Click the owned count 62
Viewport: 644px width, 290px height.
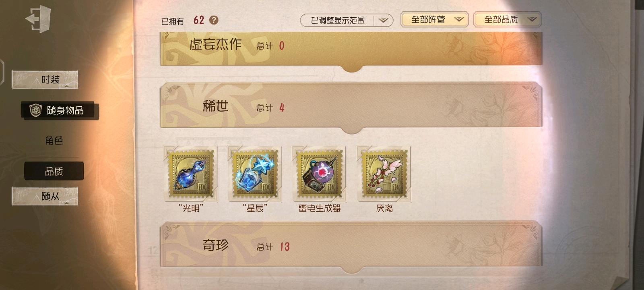(199, 20)
